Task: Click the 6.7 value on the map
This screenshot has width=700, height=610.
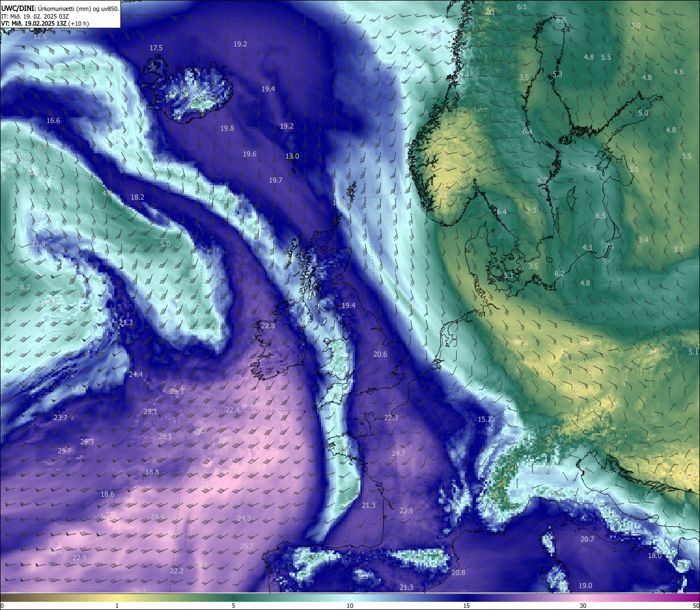Action: 542,181
